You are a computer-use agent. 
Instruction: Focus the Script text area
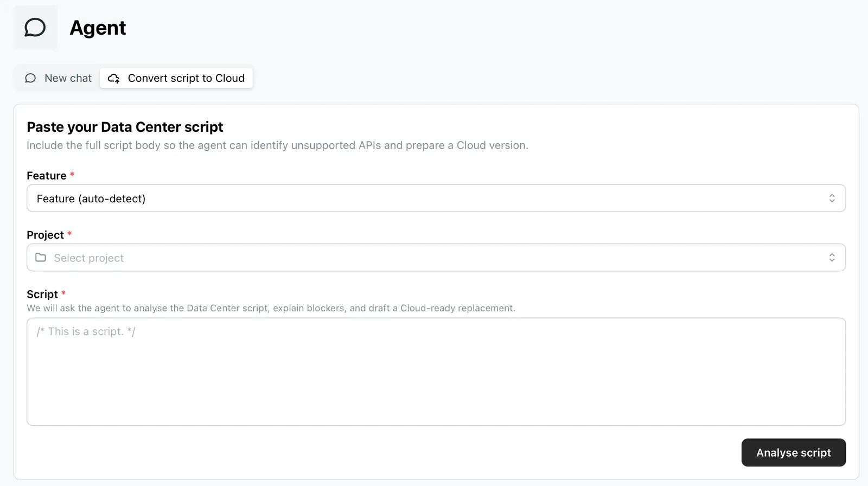[436, 372]
